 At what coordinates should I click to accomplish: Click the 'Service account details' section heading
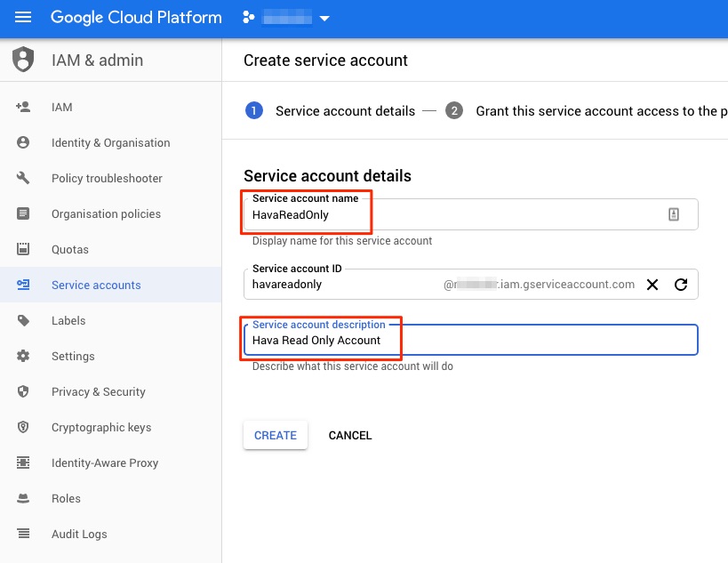[x=327, y=176]
